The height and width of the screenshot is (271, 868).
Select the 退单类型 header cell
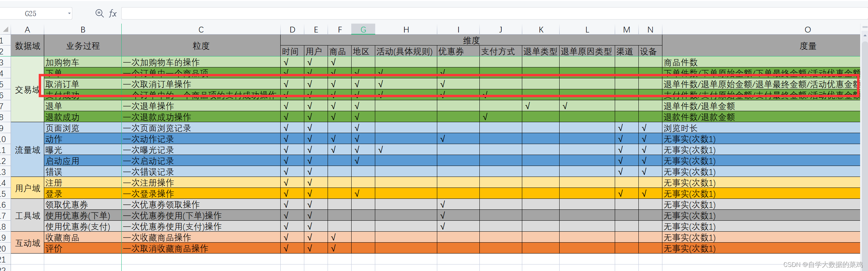541,51
